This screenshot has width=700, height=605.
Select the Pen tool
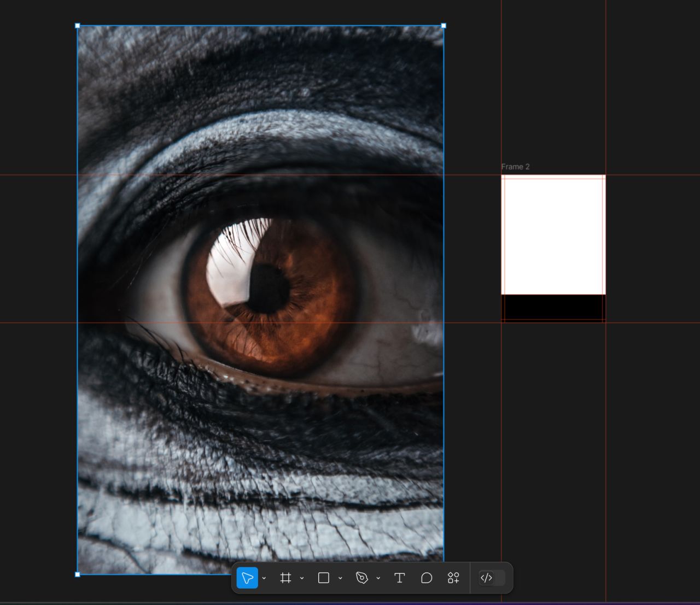[361, 578]
